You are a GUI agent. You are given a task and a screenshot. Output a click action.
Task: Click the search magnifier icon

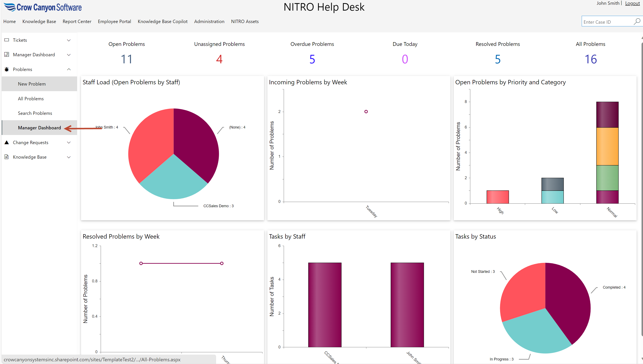(637, 22)
